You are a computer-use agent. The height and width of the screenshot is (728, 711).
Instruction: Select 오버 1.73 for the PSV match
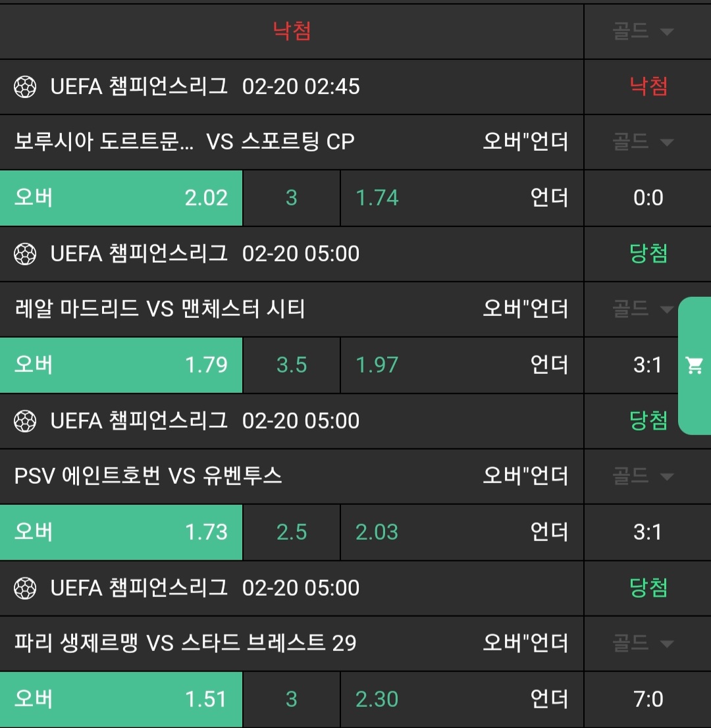pyautogui.click(x=121, y=533)
